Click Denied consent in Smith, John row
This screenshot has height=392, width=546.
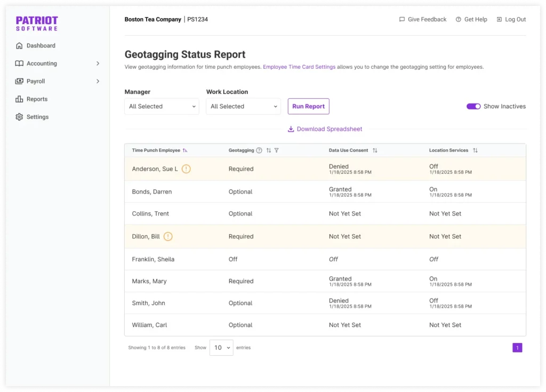click(339, 301)
